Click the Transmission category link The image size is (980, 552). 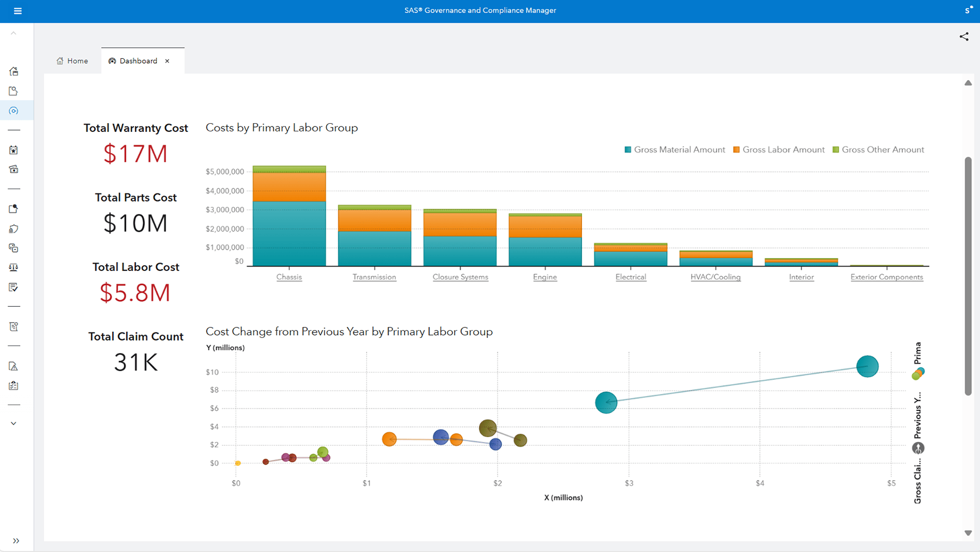click(x=374, y=277)
